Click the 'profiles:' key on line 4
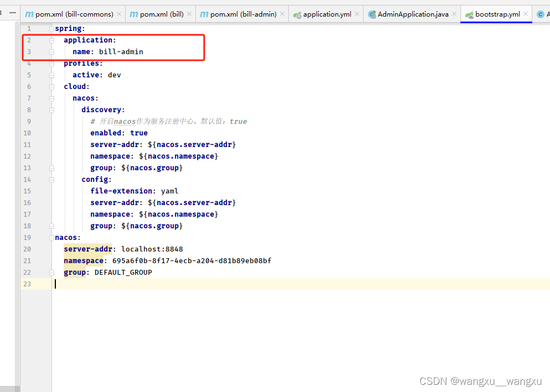 click(83, 64)
